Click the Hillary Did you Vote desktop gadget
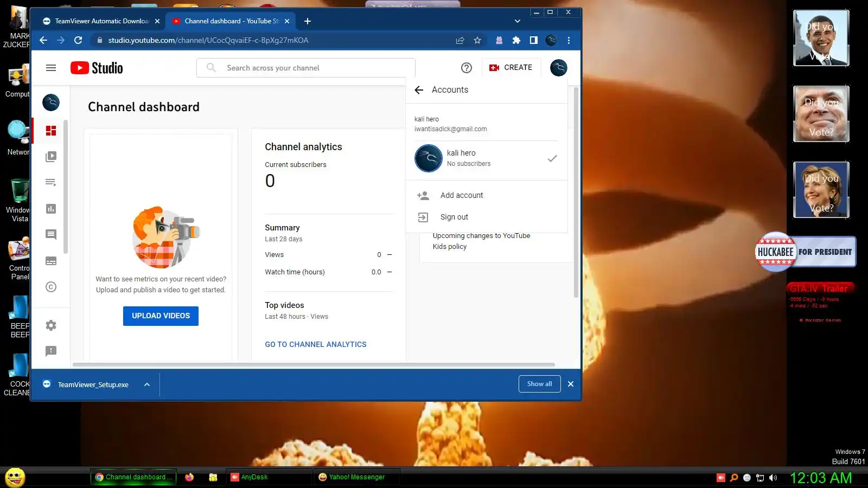Image resolution: width=868 pixels, height=488 pixels. click(821, 190)
